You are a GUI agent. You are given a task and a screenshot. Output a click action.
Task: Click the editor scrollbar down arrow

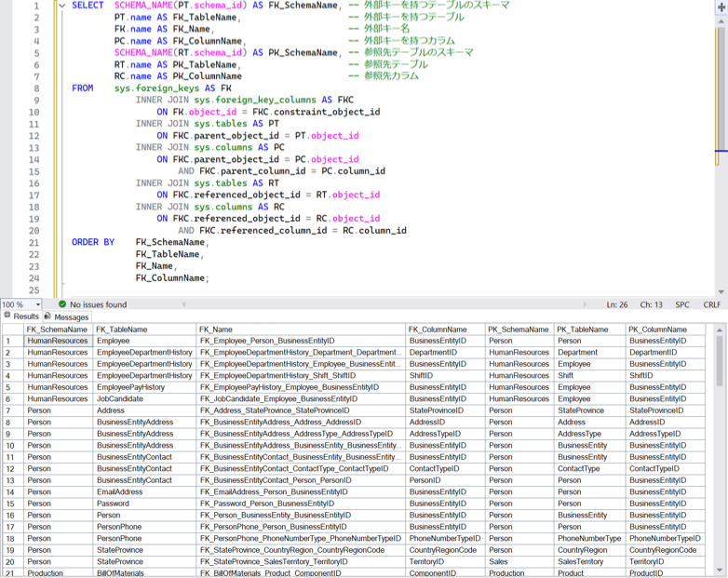coord(721,292)
